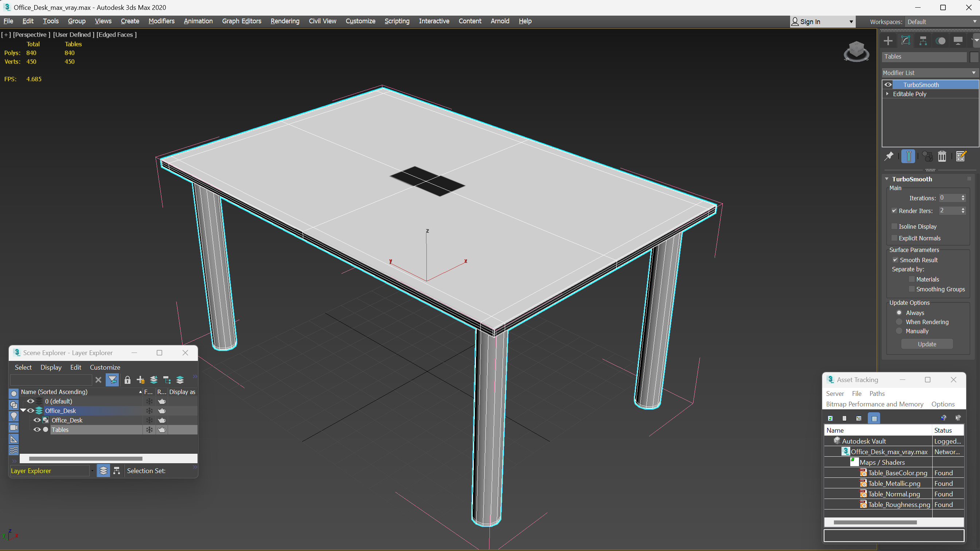Open the Modifier List dropdown
Image resolution: width=980 pixels, height=551 pixels.
(930, 72)
